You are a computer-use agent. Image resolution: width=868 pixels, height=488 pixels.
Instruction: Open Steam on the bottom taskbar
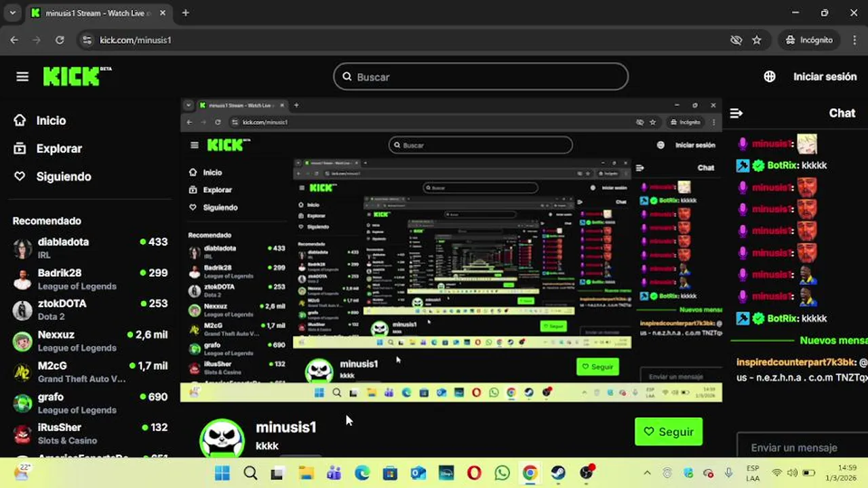[x=558, y=473]
